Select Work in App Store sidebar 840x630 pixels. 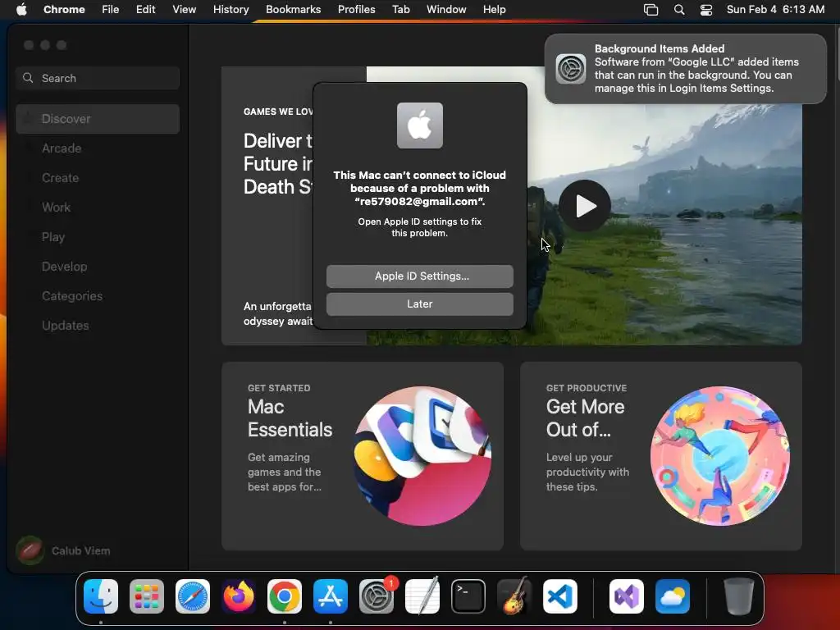point(98,208)
